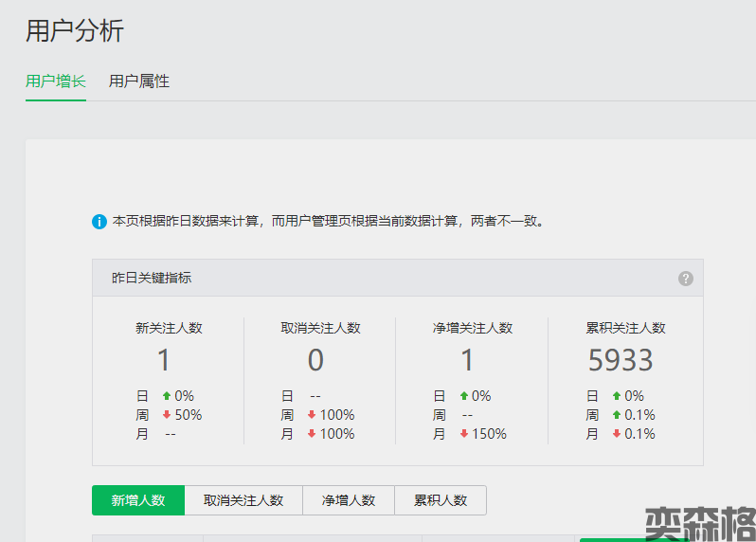This screenshot has width=756, height=542.
Task: Select the 用户增长 tab
Action: coord(56,81)
